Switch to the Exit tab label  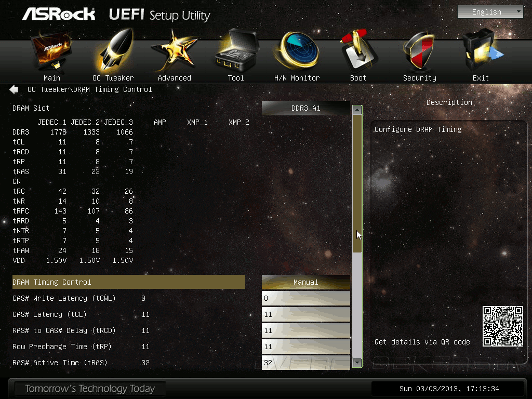coord(481,78)
